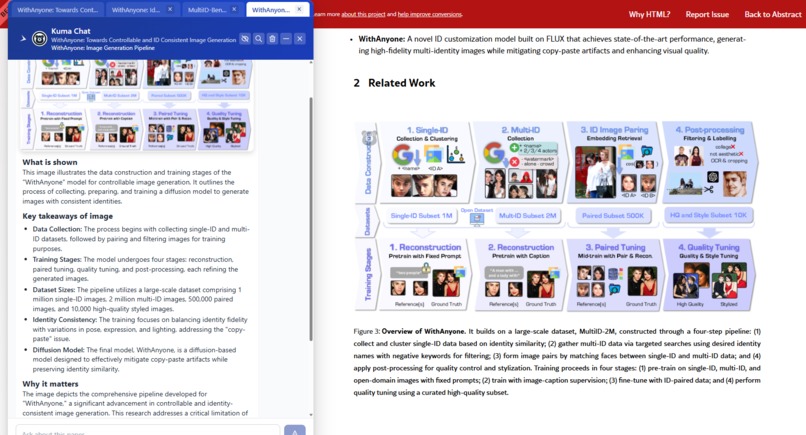Open the search magnifier in Kuma Chat header
This screenshot has width=806, height=435.
(x=259, y=39)
